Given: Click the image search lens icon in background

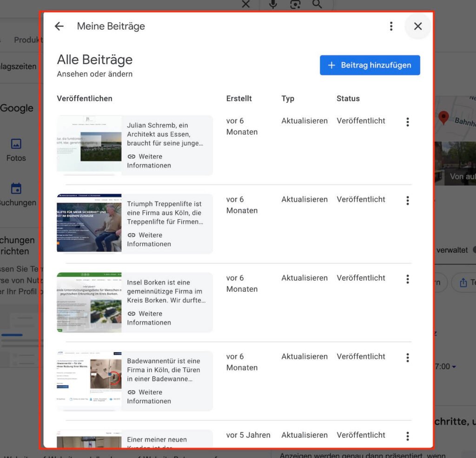Looking at the screenshot, I should (x=295, y=4).
